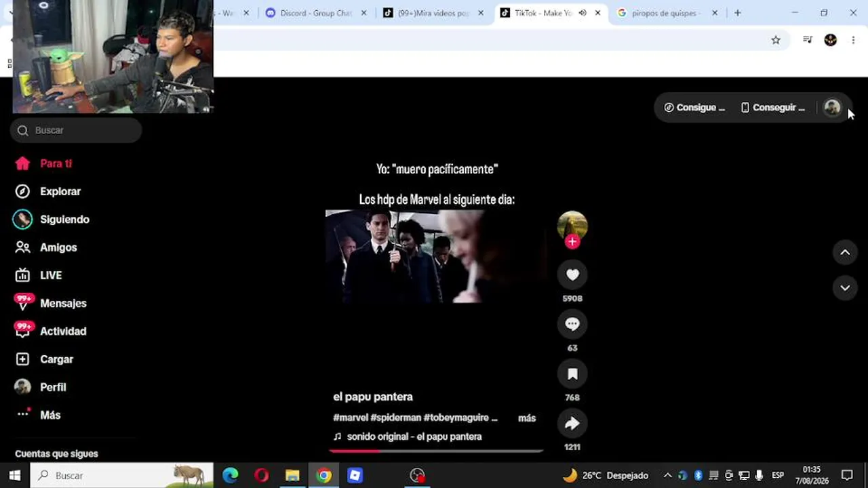Focus the TikTok Buscar search field
This screenshot has height=488, width=868.
coord(76,130)
